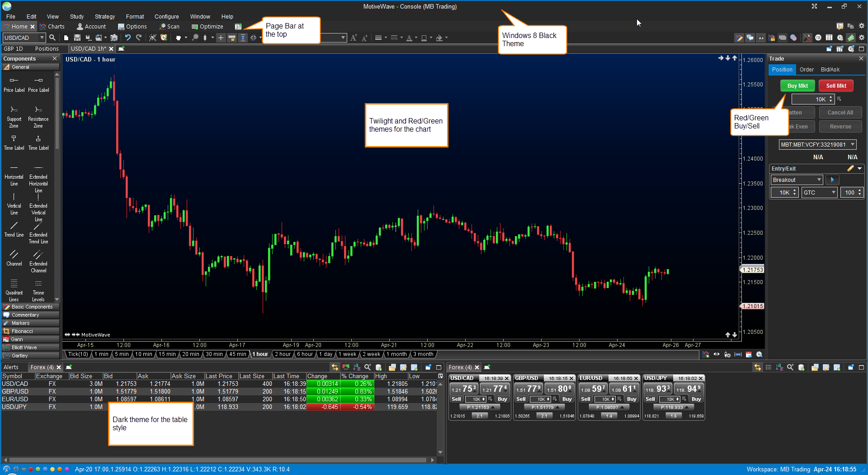868x475 pixels.
Task: Click the fit-width double arrow icon
Action: [738, 354]
